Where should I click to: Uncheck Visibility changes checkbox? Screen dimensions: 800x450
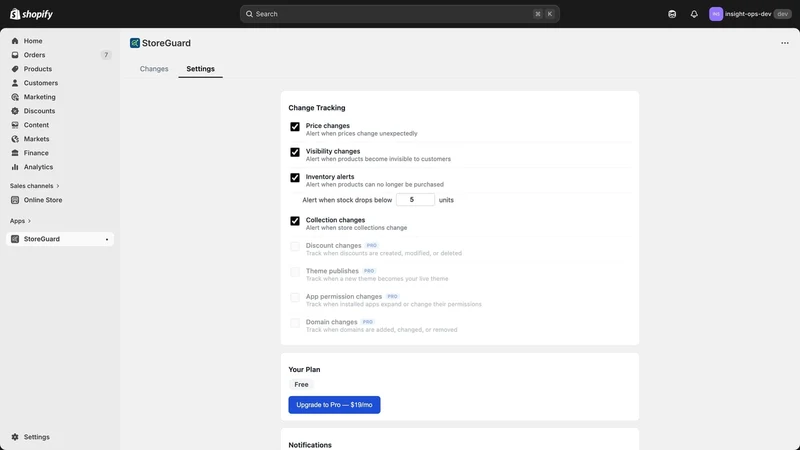pyautogui.click(x=295, y=152)
